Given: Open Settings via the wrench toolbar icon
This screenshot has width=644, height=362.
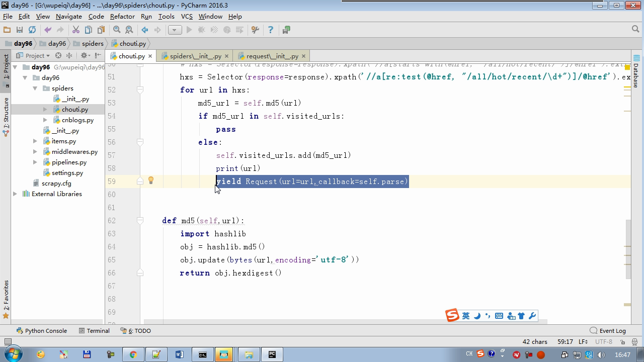Looking at the screenshot, I should coord(255,30).
